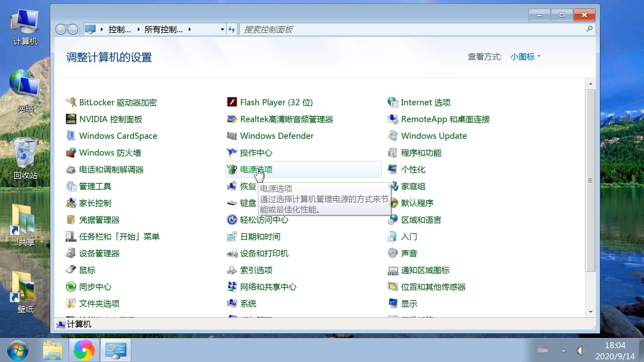The width and height of the screenshot is (644, 362).
Task: Click the refresh button in address bar
Action: [x=232, y=29]
